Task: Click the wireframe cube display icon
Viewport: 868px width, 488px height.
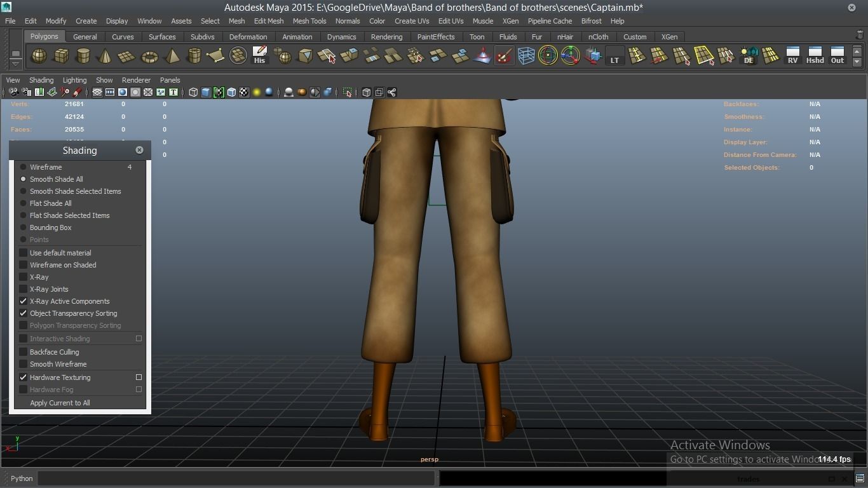Action: click(193, 93)
